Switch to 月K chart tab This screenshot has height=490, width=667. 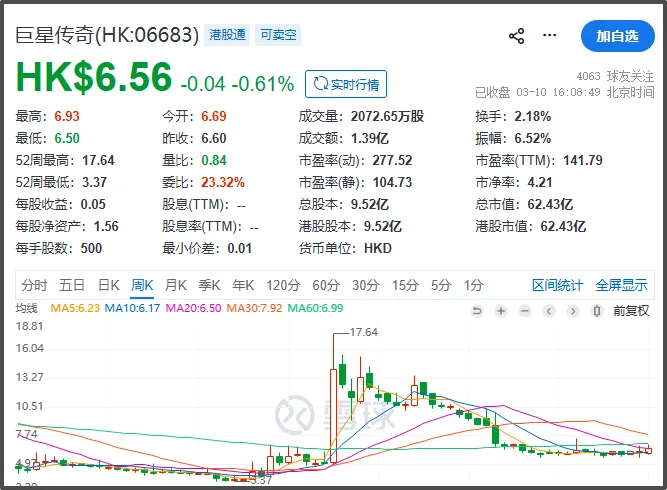coord(176,285)
